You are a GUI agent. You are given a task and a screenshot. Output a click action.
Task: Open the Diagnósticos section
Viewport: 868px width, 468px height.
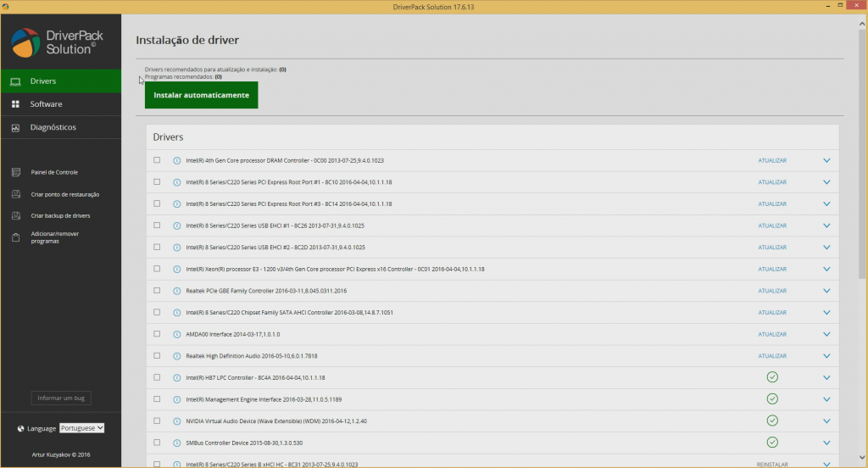click(53, 127)
